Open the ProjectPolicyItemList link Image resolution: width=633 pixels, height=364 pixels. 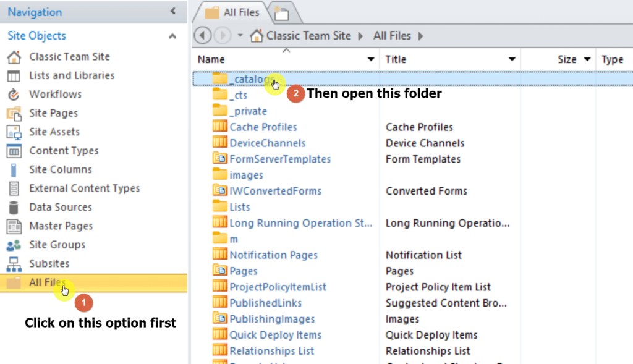click(278, 287)
